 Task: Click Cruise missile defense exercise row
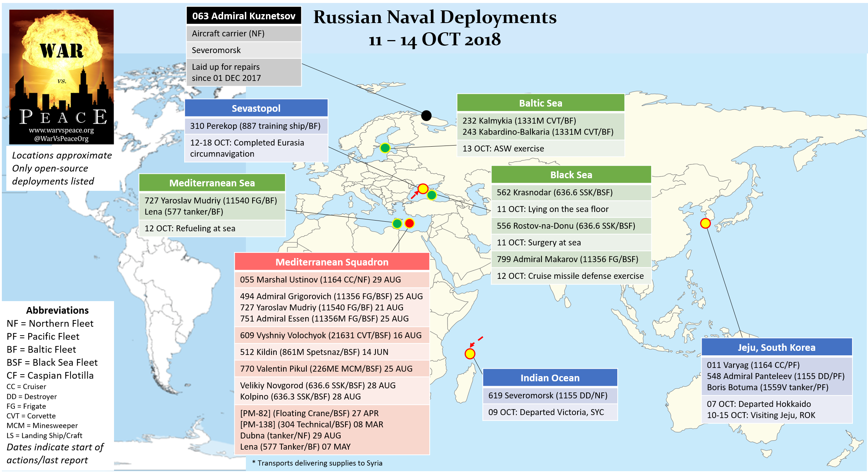[x=571, y=276]
